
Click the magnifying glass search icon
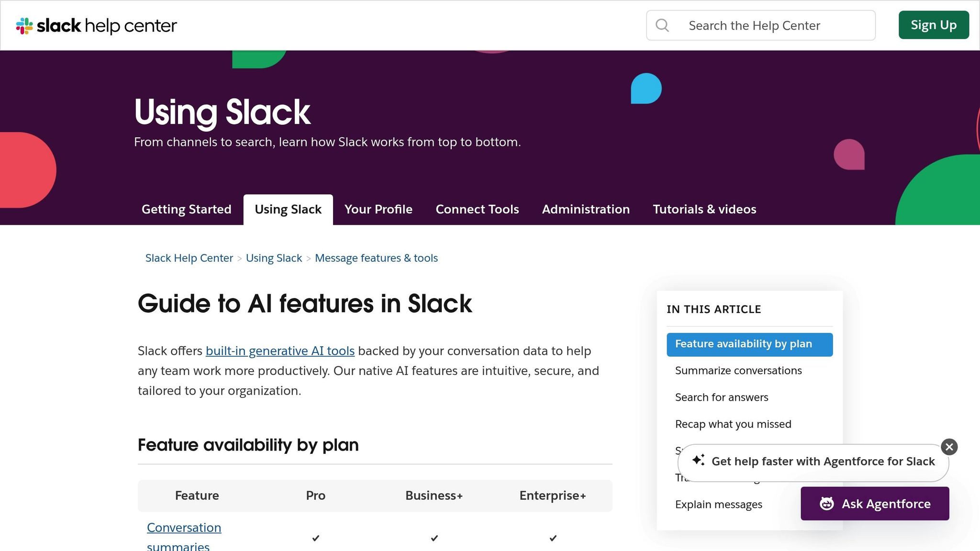pos(662,25)
